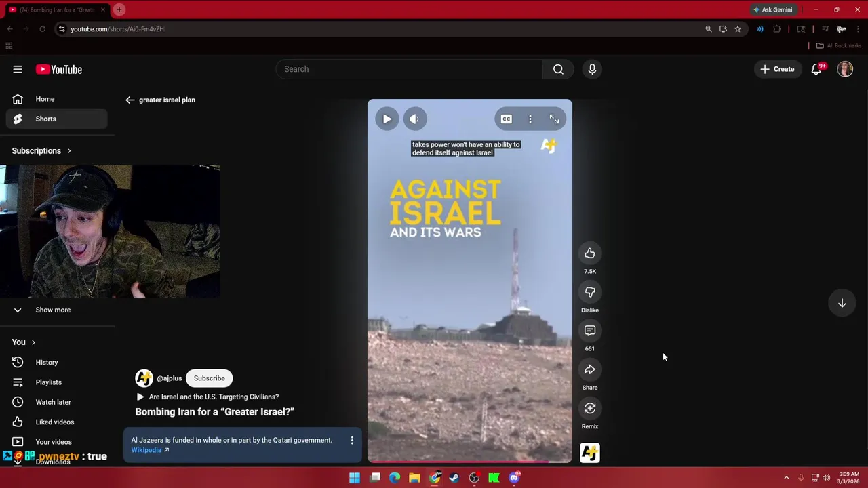Open the YouTube hamburger guide menu
The height and width of the screenshot is (488, 868).
pyautogui.click(x=18, y=69)
